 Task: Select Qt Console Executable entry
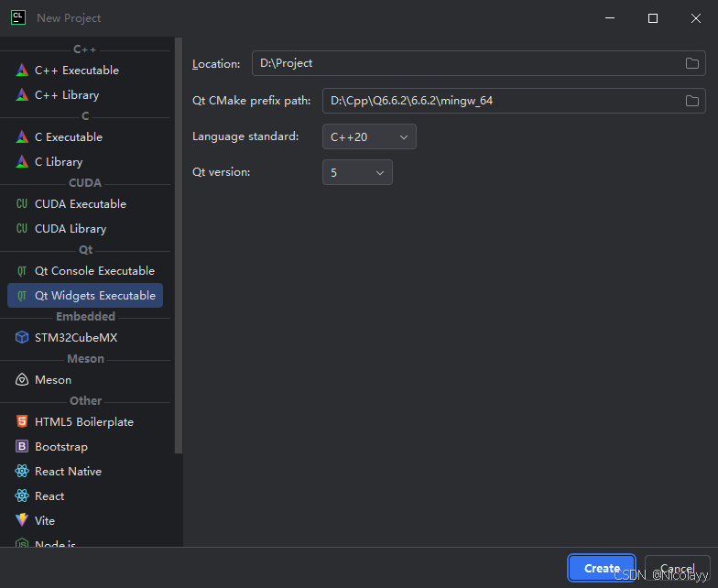click(x=85, y=271)
